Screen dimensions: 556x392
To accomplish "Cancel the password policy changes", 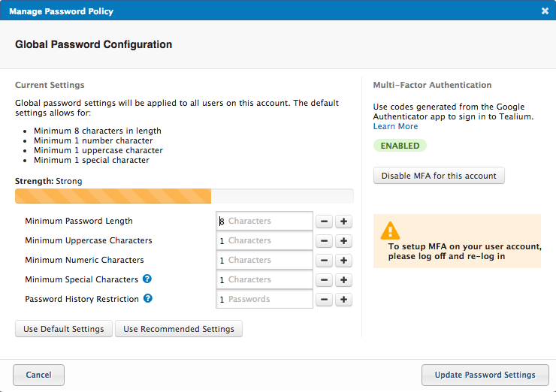I will 38,375.
